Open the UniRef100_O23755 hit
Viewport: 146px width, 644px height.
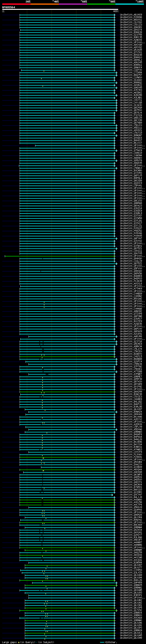click(131, 35)
